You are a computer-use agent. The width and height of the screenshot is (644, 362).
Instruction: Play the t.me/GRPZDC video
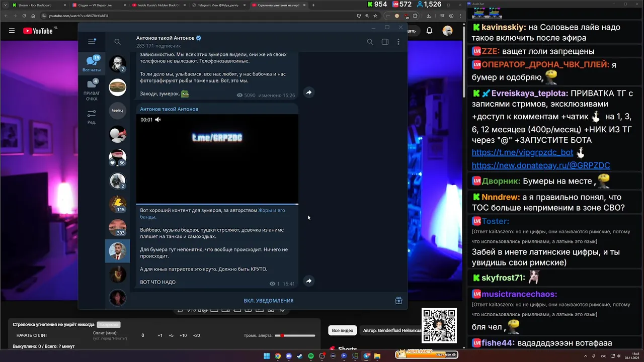pyautogui.click(x=217, y=159)
